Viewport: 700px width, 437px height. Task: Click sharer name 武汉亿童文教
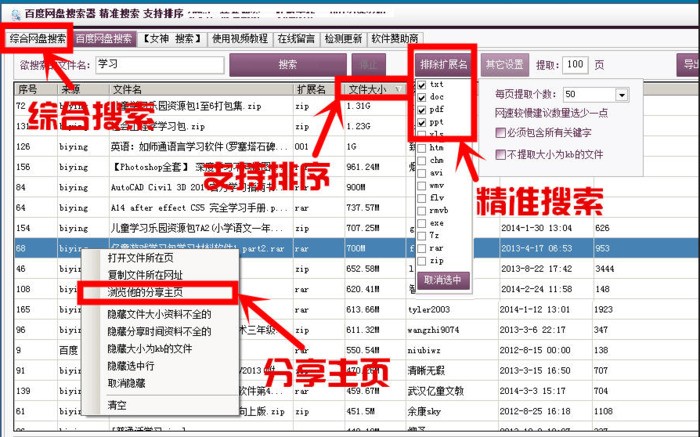coord(435,391)
